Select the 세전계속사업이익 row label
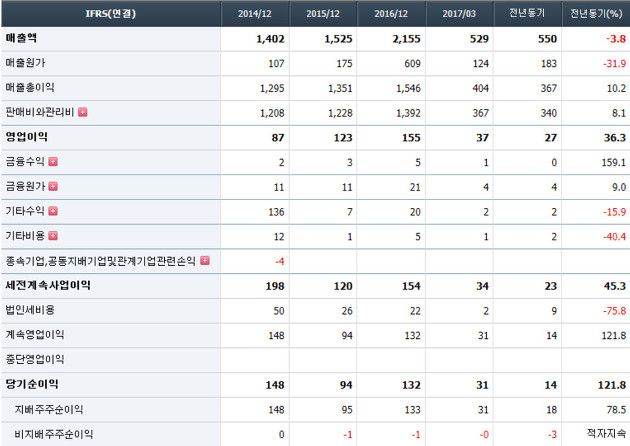 click(48, 285)
